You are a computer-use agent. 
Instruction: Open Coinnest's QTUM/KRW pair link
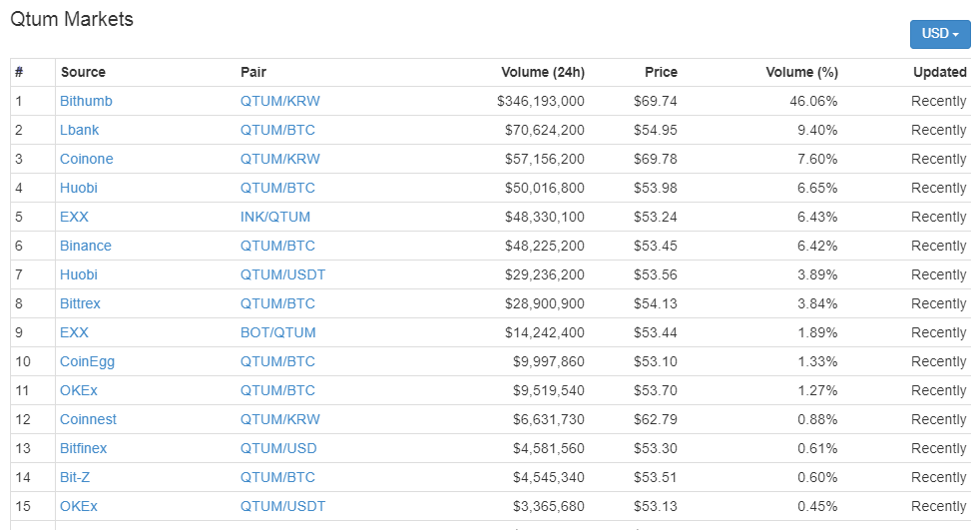280,419
